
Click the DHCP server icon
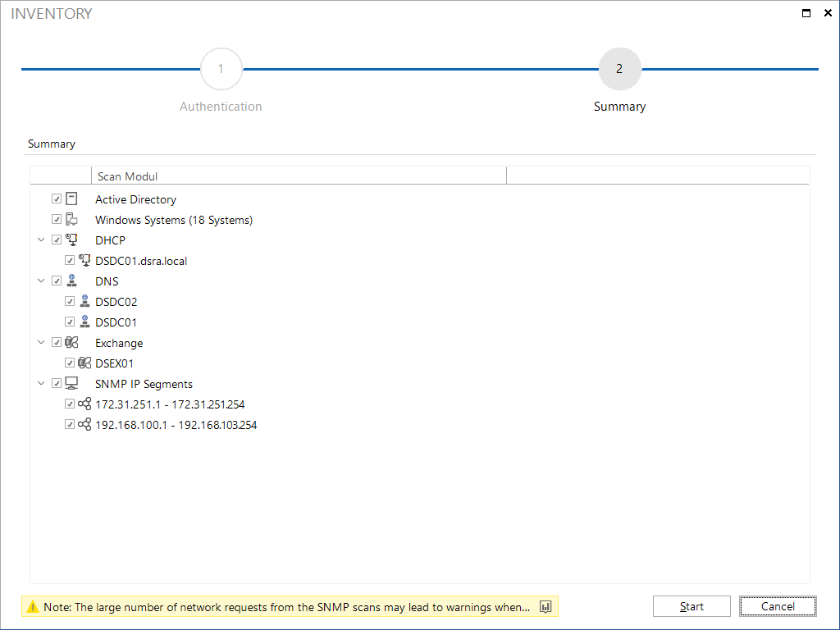(71, 240)
